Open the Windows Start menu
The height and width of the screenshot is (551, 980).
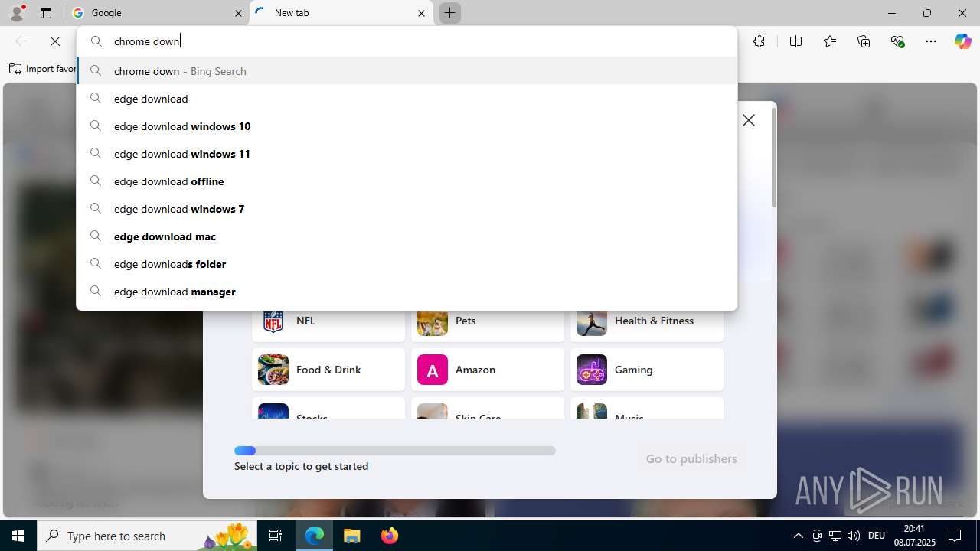click(x=18, y=536)
